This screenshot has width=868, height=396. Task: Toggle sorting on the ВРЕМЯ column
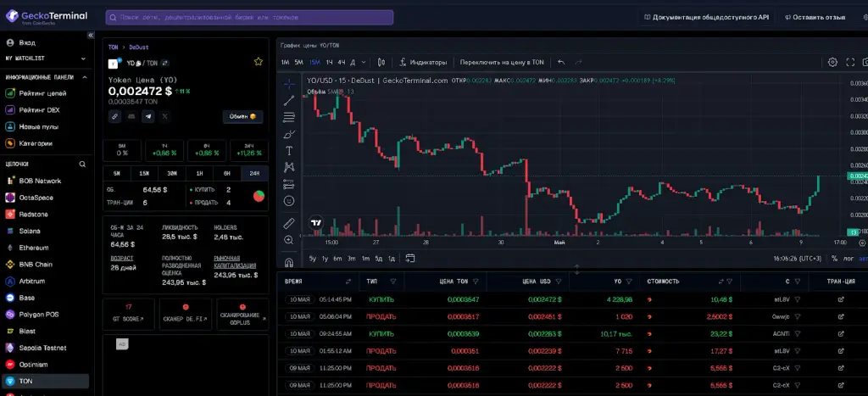coord(348,282)
